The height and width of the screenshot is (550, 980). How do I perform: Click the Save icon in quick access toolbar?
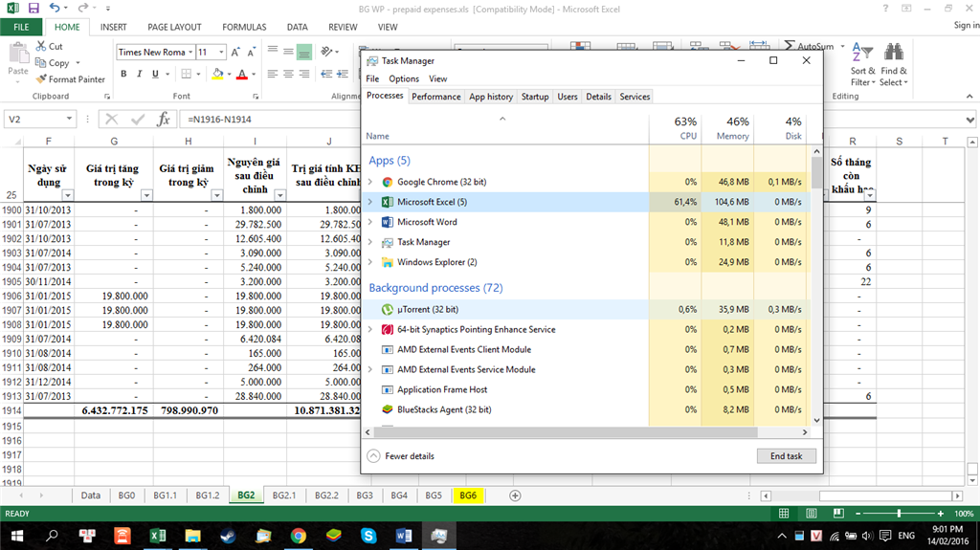point(33,9)
